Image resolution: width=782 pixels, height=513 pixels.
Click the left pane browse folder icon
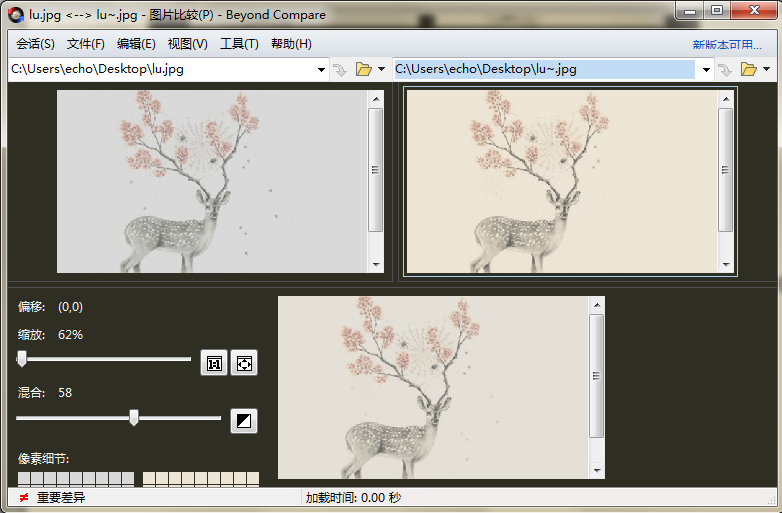(x=363, y=70)
